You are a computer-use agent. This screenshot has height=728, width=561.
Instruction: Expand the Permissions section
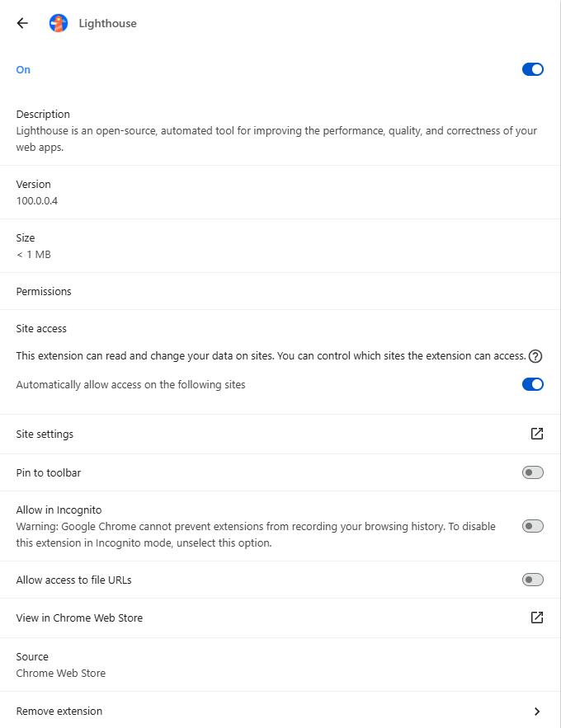44,291
